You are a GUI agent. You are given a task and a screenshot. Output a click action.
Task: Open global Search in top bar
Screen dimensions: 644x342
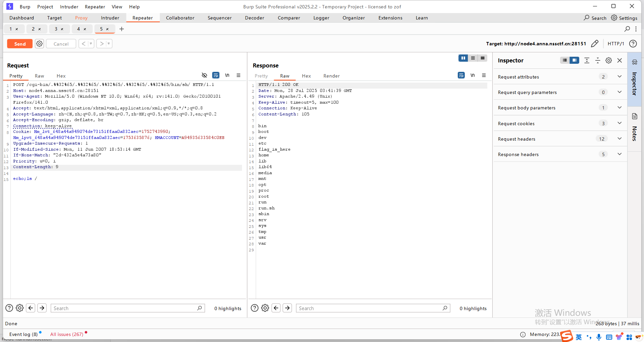(595, 18)
